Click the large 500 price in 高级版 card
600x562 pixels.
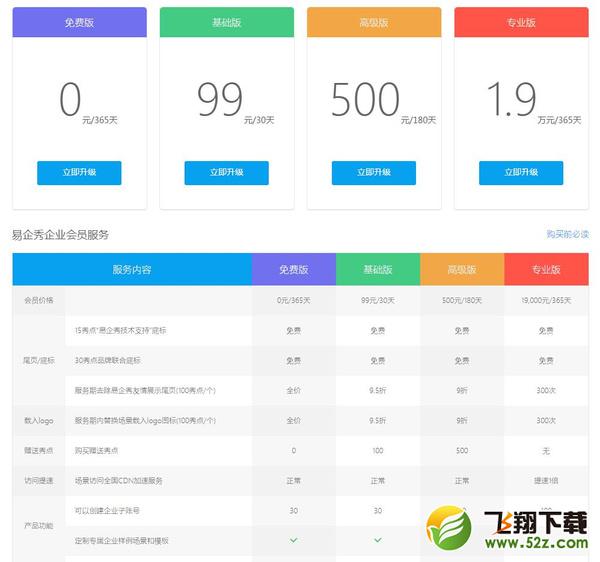(x=365, y=99)
